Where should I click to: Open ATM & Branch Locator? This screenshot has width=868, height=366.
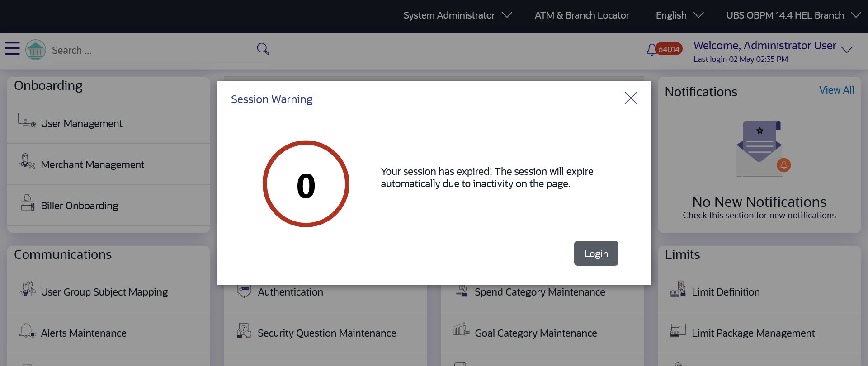pyautogui.click(x=582, y=15)
